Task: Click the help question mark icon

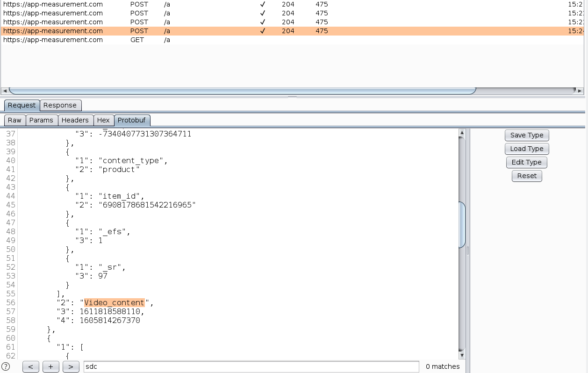Action: tap(6, 366)
